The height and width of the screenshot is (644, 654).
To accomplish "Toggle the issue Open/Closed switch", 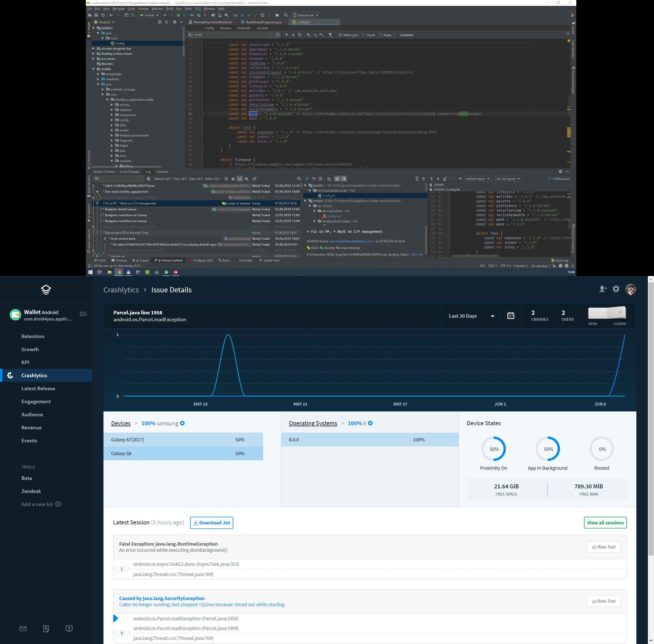I will click(x=607, y=313).
